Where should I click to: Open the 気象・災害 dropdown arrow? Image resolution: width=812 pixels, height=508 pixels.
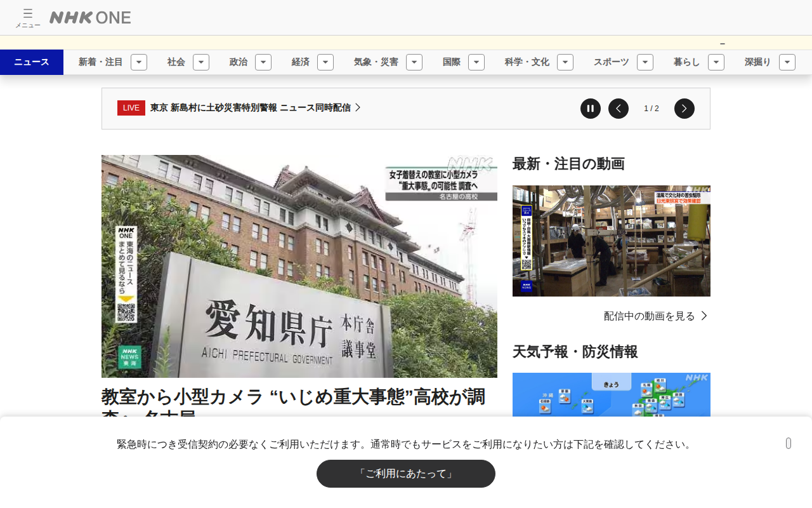coord(414,62)
